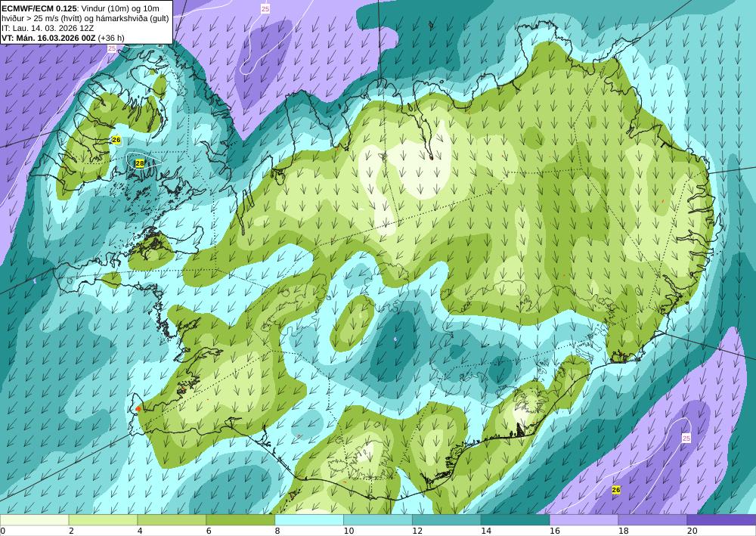Click the legend scale label '0'
This screenshot has width=756, height=536.
[x=2, y=531]
